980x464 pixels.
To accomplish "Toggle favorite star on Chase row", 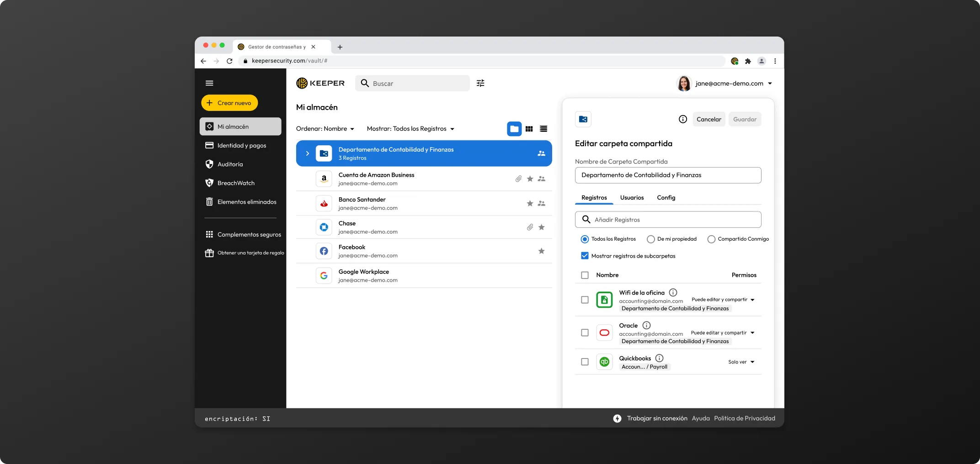I will point(542,227).
